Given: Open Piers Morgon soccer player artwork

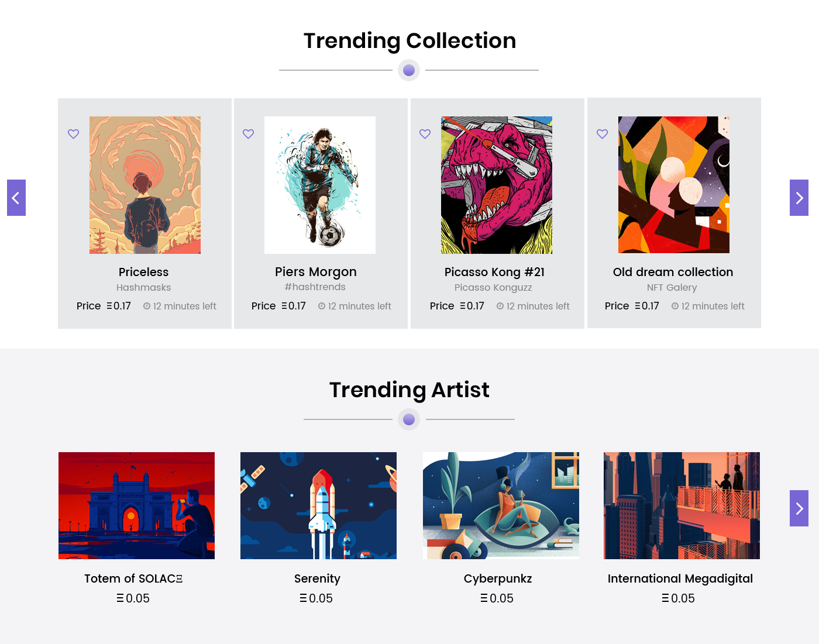Looking at the screenshot, I should pyautogui.click(x=320, y=185).
